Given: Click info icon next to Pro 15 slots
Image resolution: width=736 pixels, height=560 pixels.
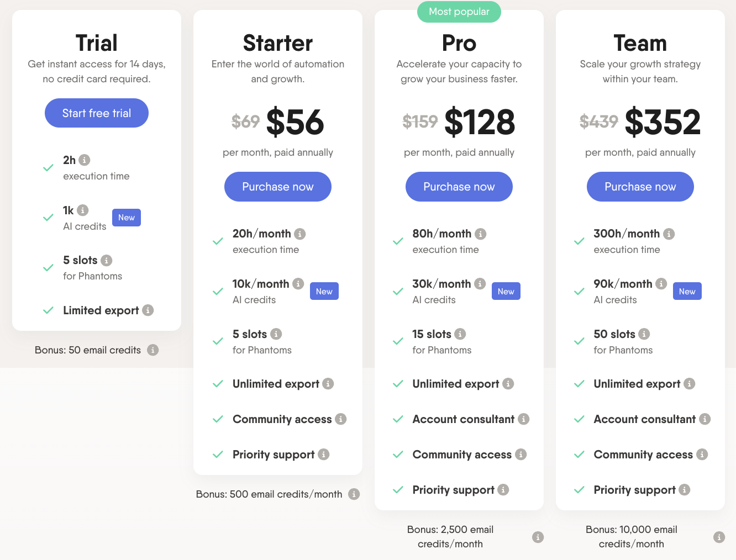Looking at the screenshot, I should pyautogui.click(x=460, y=334).
